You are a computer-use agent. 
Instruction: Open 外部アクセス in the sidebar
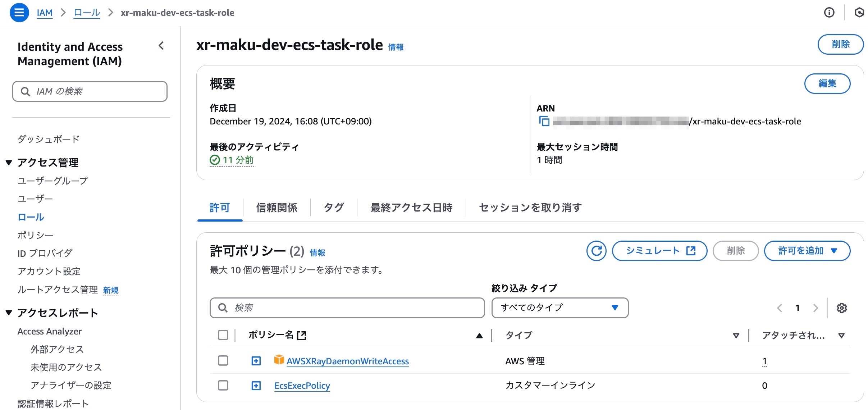coord(57,349)
